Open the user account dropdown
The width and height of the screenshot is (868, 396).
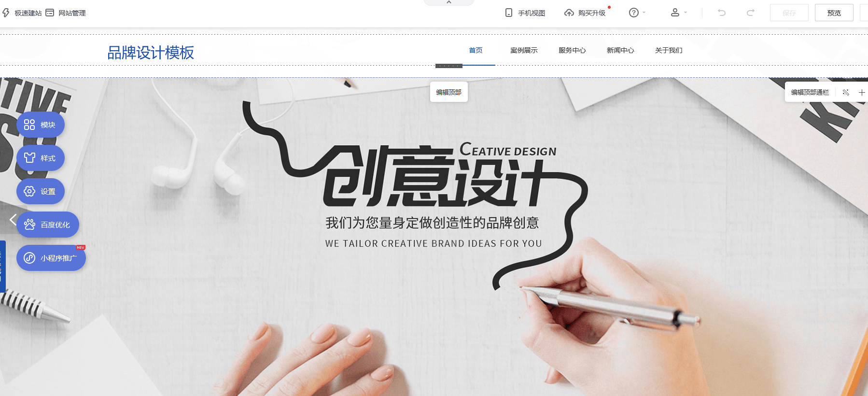pyautogui.click(x=678, y=13)
